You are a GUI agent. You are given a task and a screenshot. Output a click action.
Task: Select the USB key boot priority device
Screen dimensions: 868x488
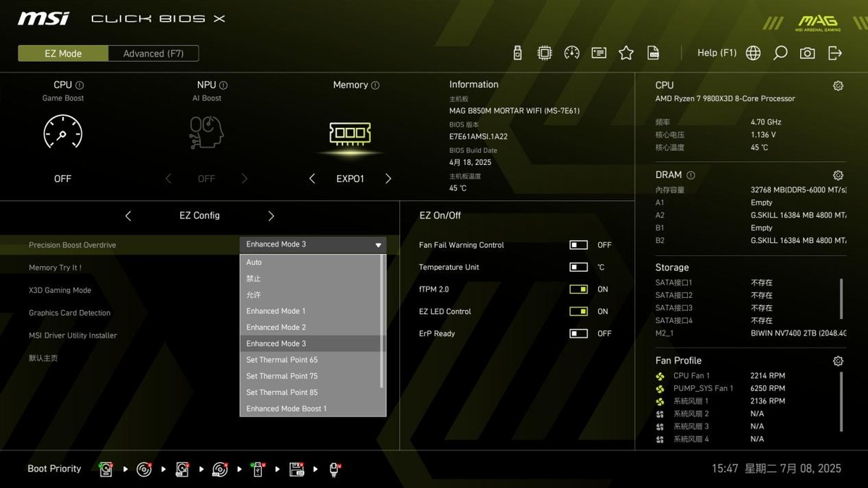[258, 469]
